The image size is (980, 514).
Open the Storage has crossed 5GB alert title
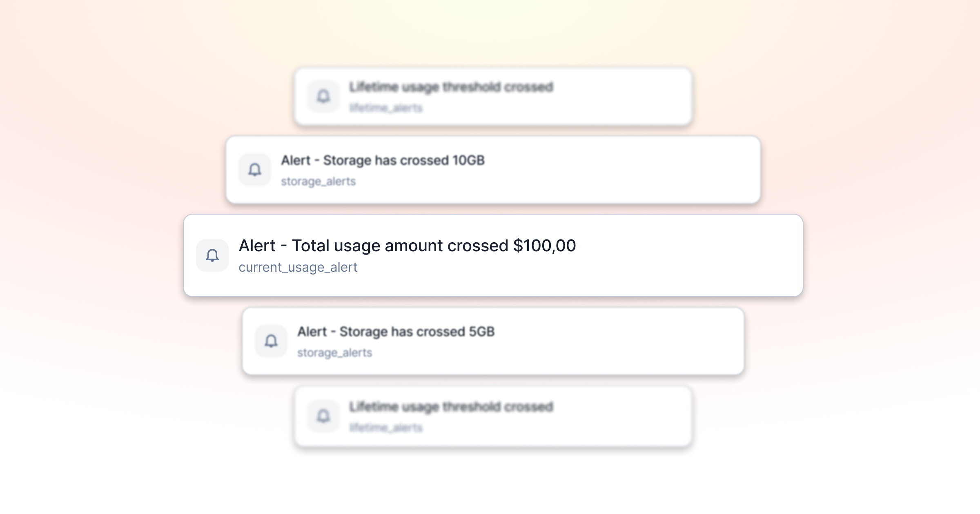pos(396,332)
